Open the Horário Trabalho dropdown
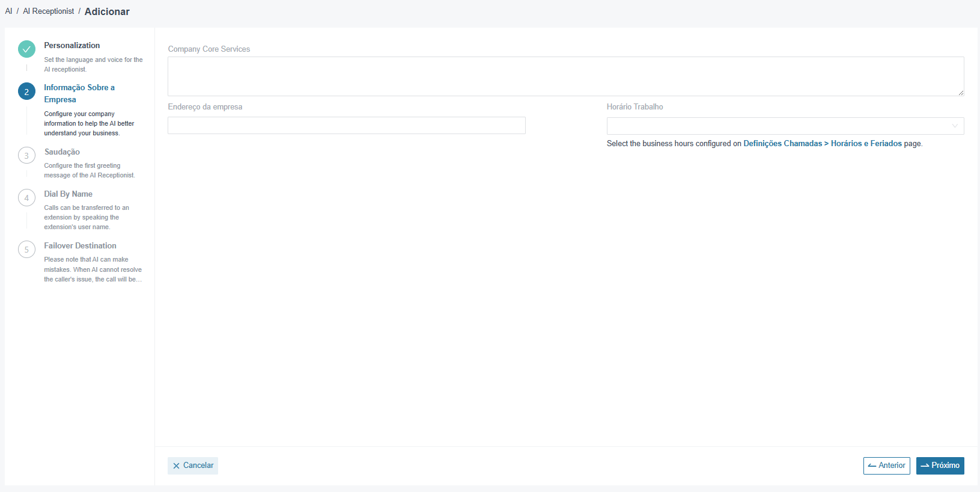Image resolution: width=980 pixels, height=492 pixels. click(x=785, y=126)
